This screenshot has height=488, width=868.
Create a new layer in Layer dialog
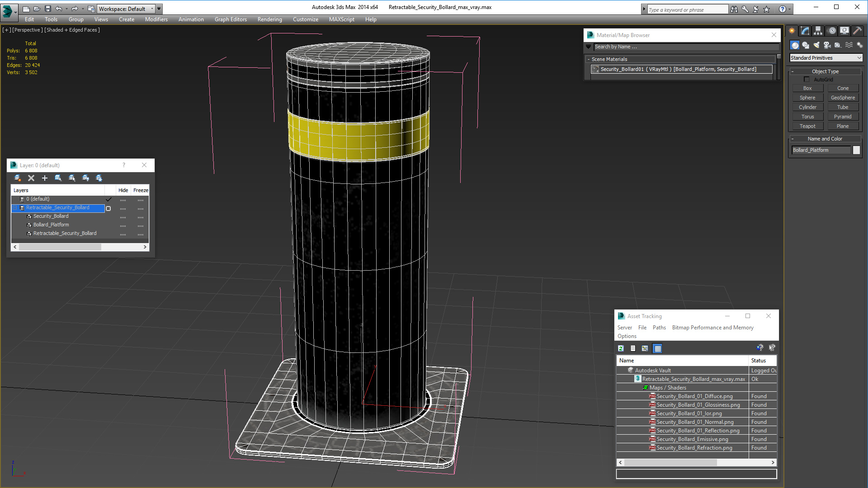click(18, 178)
